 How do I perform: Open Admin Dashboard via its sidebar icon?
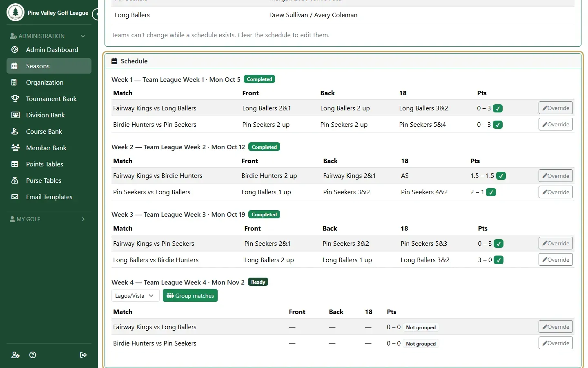(15, 49)
